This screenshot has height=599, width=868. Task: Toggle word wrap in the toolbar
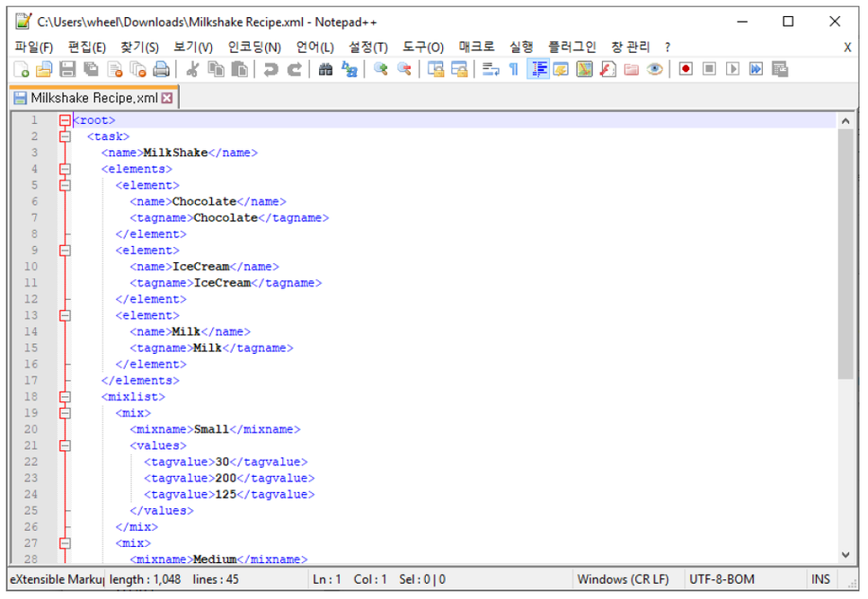point(491,69)
